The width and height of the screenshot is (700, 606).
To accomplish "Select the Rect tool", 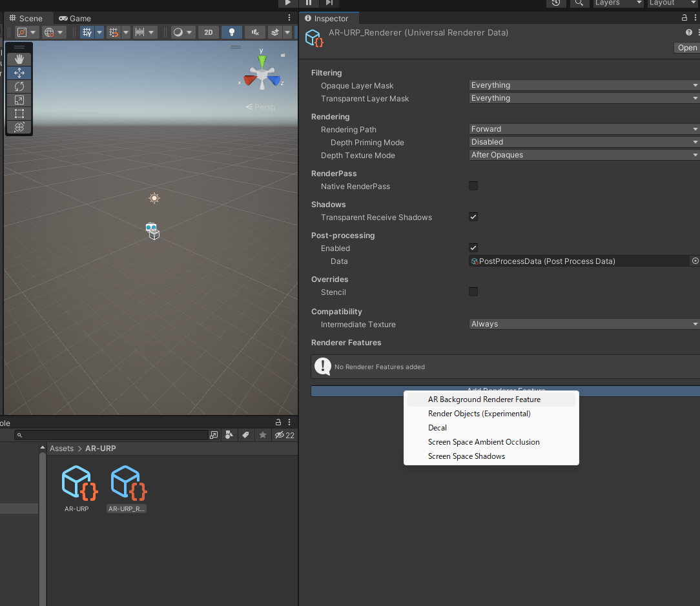I will [x=19, y=114].
